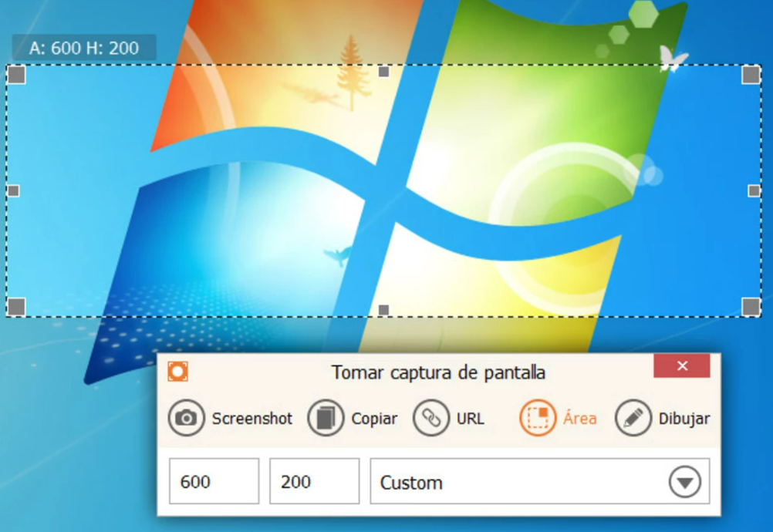
Task: Click the 'A: 600 H: 200' size label
Action: (x=84, y=48)
